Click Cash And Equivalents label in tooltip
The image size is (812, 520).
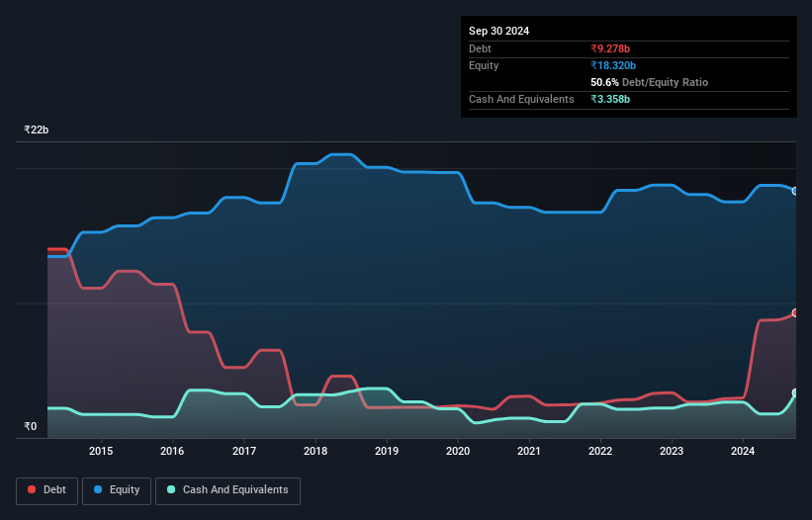pos(521,99)
